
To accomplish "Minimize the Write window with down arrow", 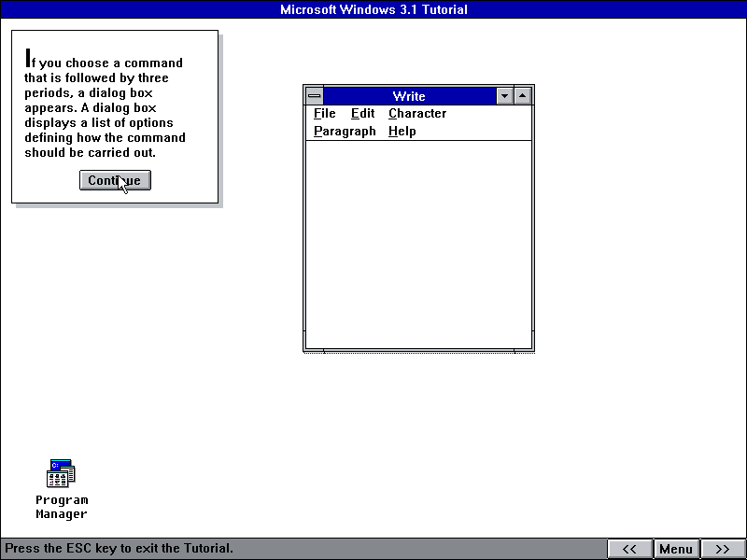I will [x=504, y=96].
